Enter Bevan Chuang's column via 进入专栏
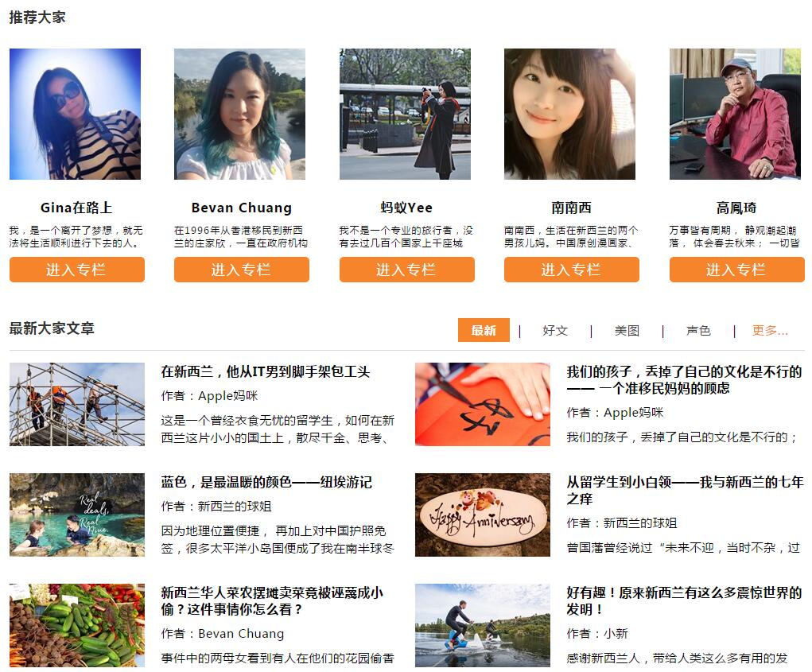The height and width of the screenshot is (672, 812). pyautogui.click(x=241, y=270)
